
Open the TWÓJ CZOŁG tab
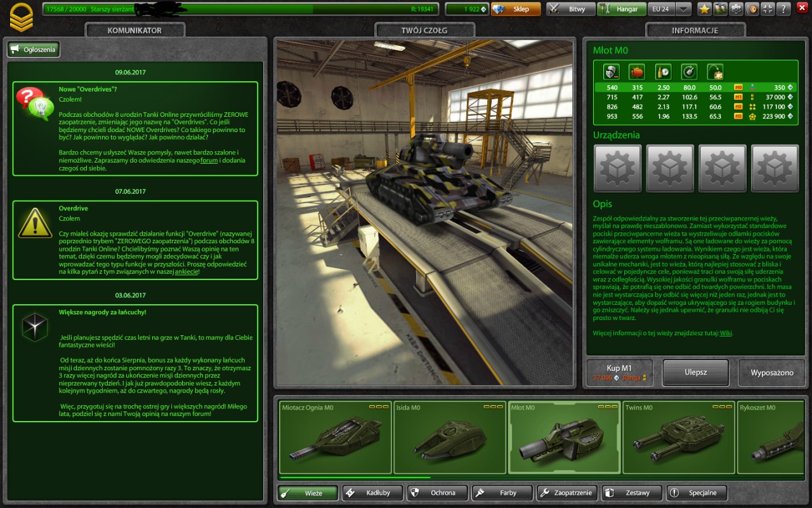[x=424, y=30]
